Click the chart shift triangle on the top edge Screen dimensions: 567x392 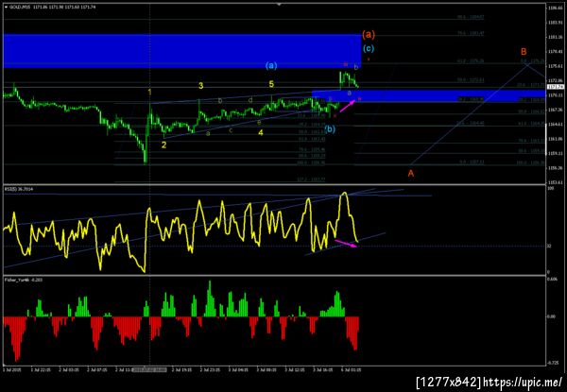point(279,5)
